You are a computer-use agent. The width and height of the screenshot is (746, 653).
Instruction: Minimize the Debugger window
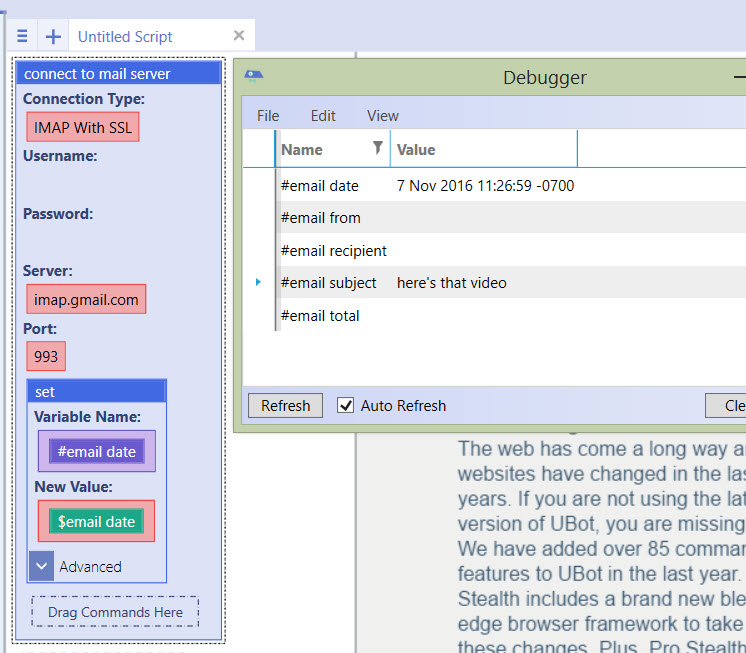click(x=739, y=77)
